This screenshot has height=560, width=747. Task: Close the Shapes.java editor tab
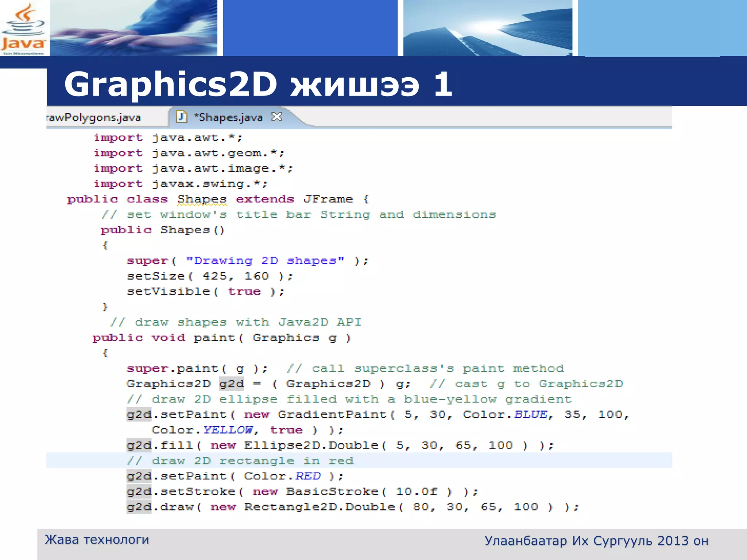tap(277, 117)
